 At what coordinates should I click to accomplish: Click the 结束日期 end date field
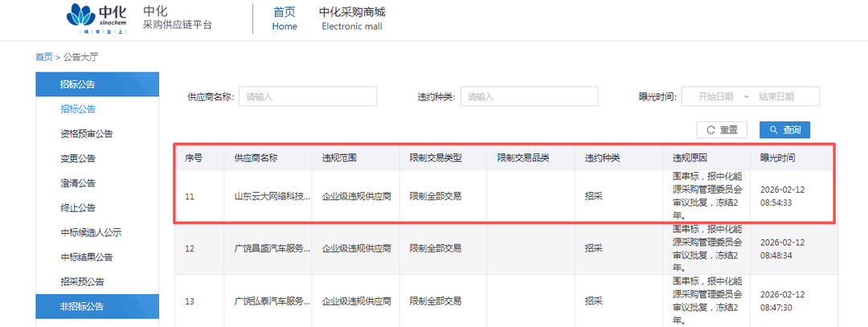tap(776, 96)
